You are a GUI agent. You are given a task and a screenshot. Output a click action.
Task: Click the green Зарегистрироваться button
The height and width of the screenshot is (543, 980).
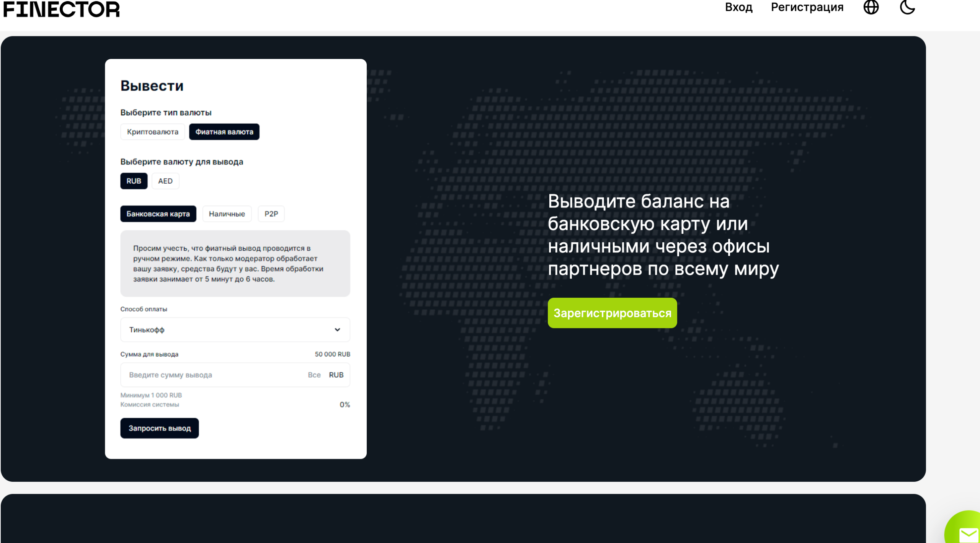click(612, 313)
